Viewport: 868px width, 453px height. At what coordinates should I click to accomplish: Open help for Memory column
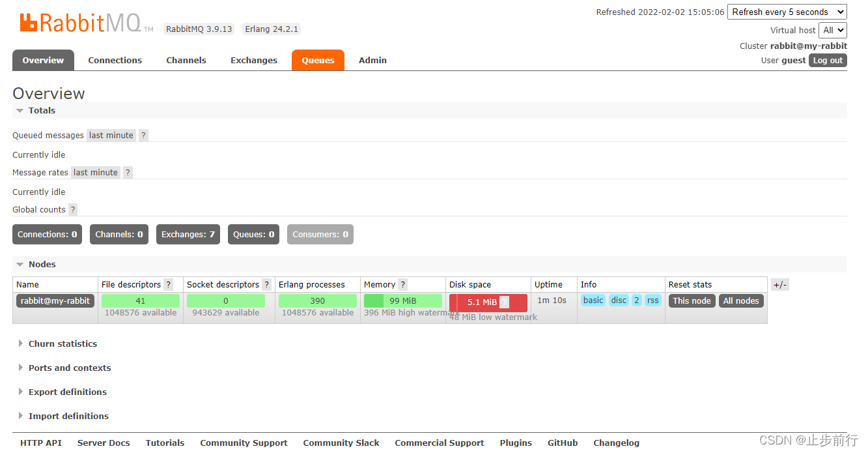point(403,284)
